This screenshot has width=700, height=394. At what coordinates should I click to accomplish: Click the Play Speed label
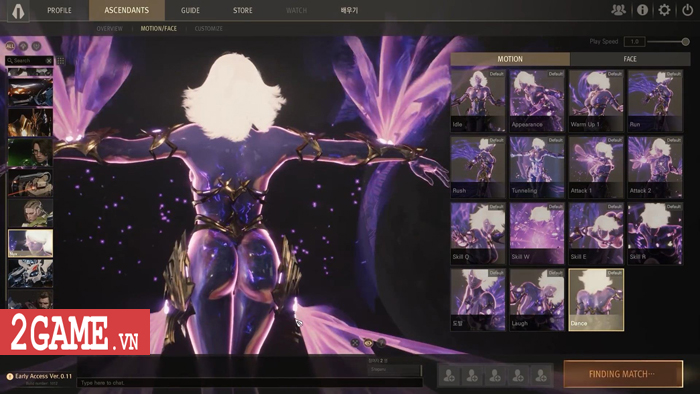pyautogui.click(x=604, y=41)
